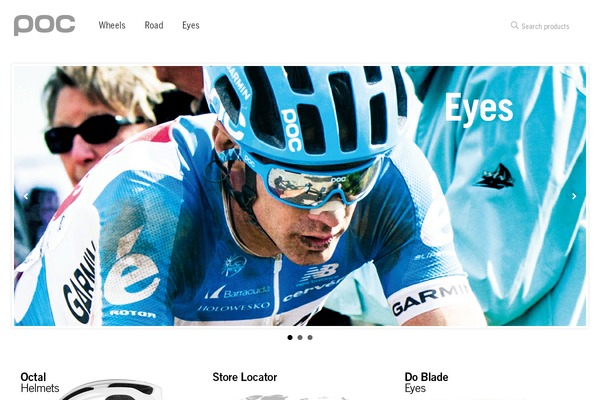Screen dimensions: 600x400
Task: Click the search magnifier icon
Action: [514, 25]
